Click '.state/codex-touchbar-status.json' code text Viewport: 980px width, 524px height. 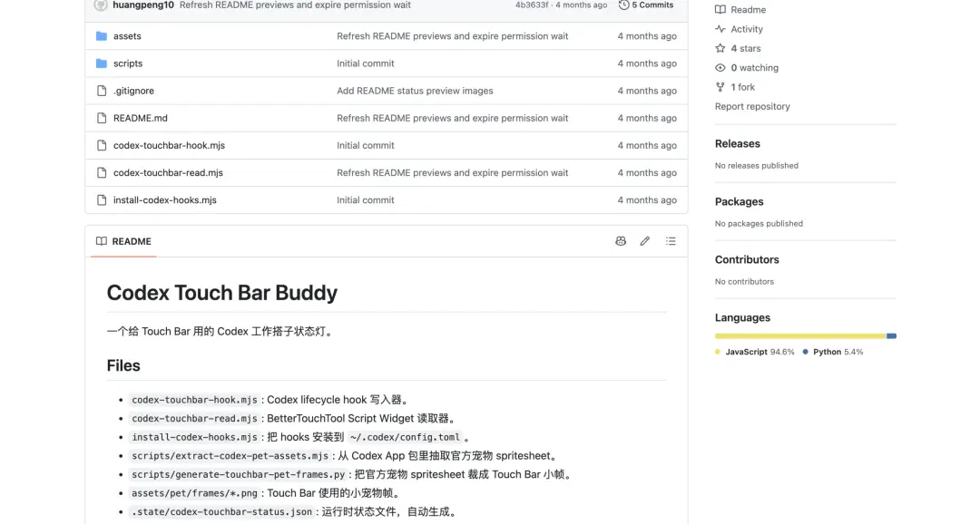(x=222, y=512)
